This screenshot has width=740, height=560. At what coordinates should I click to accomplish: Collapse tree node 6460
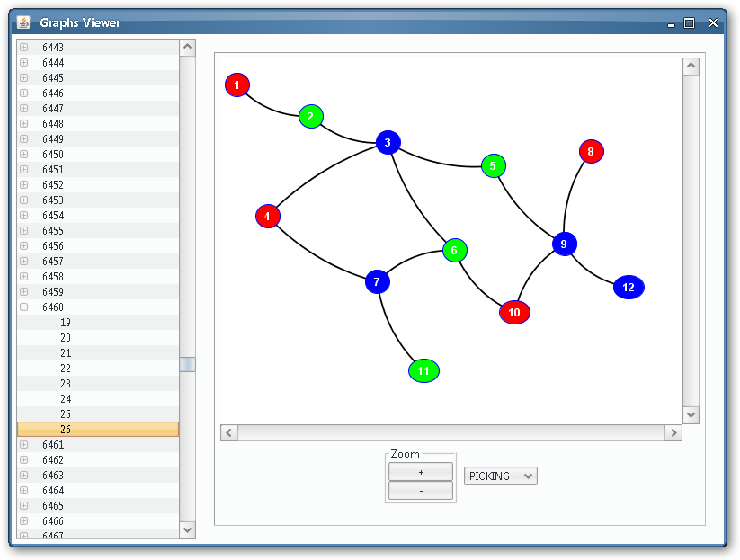(23, 307)
